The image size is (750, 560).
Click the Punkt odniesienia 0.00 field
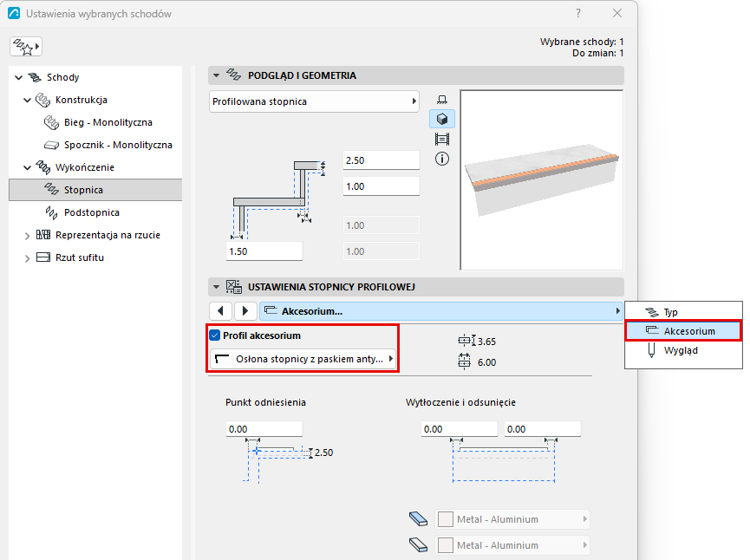click(264, 429)
